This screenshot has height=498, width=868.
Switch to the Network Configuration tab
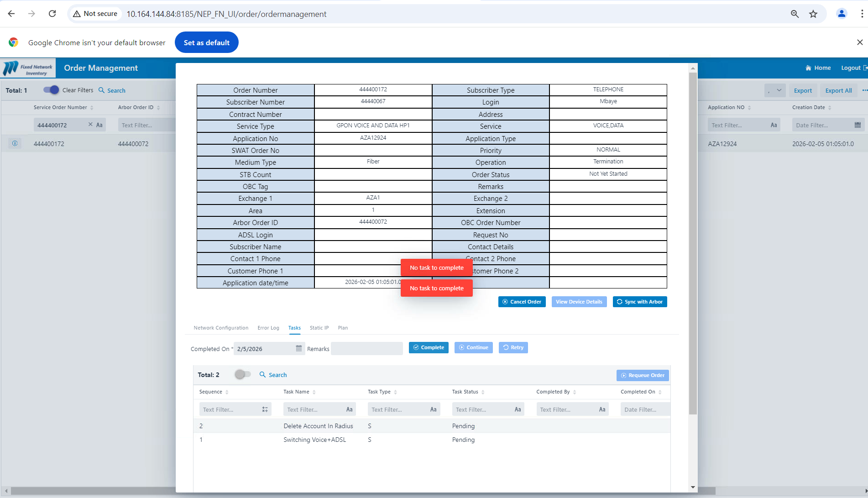(221, 328)
